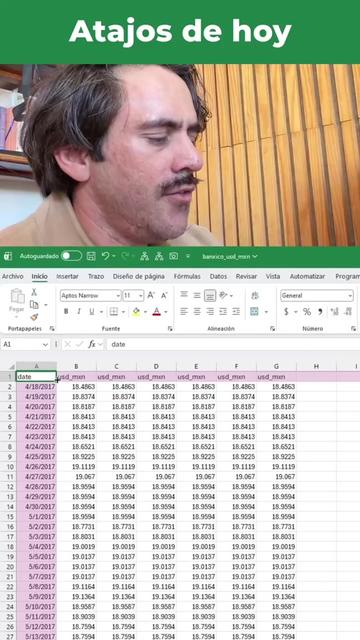Screen dimensions: 360x640
Task: Toggle Italic formatting
Action: coord(79,311)
